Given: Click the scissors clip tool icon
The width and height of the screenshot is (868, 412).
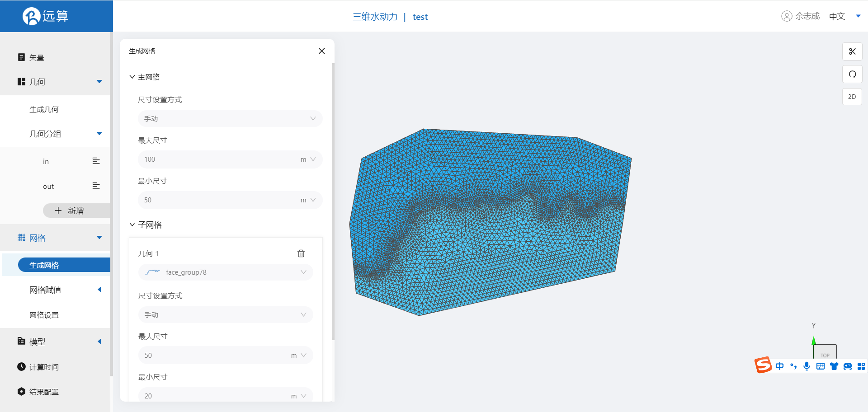Looking at the screenshot, I should pyautogui.click(x=852, y=51).
